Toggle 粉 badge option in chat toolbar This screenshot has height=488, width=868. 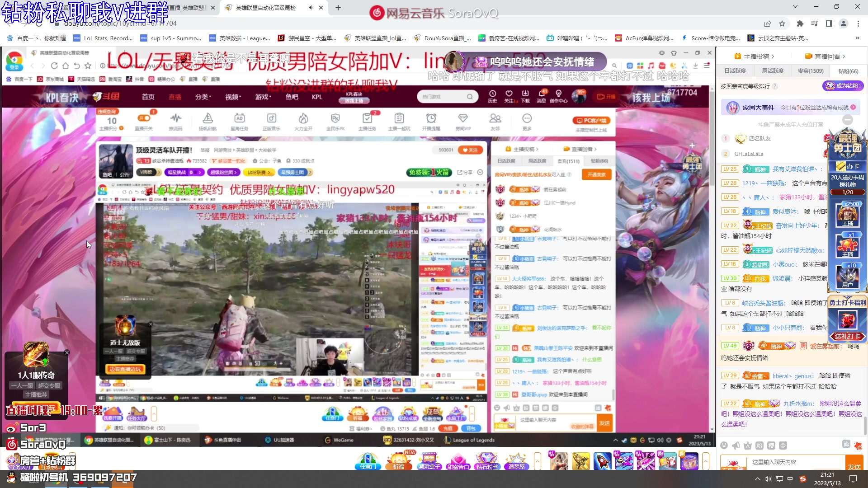(x=759, y=446)
